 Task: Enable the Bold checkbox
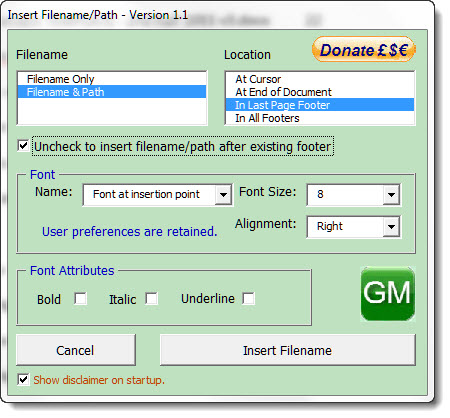point(80,299)
